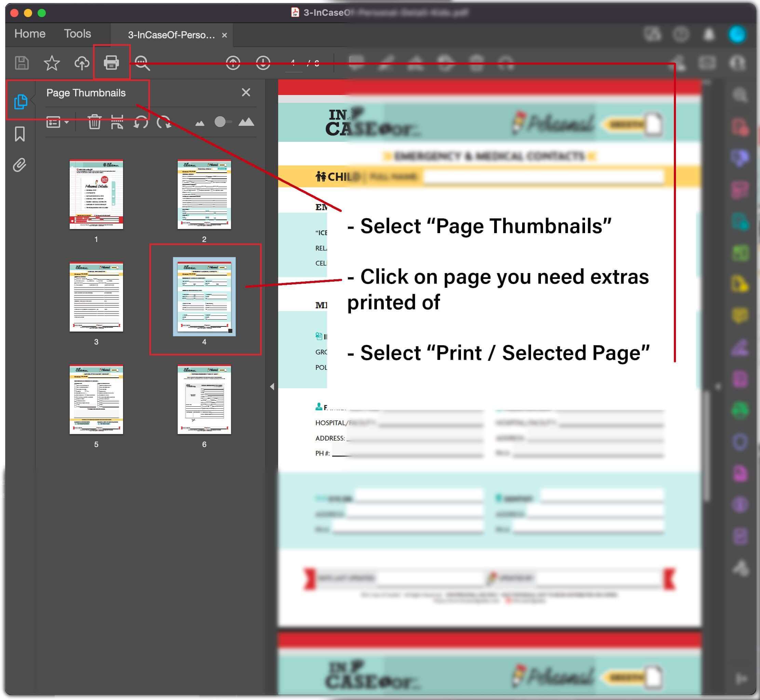Click the current page number field
This screenshot has width=760, height=700.
coord(293,63)
